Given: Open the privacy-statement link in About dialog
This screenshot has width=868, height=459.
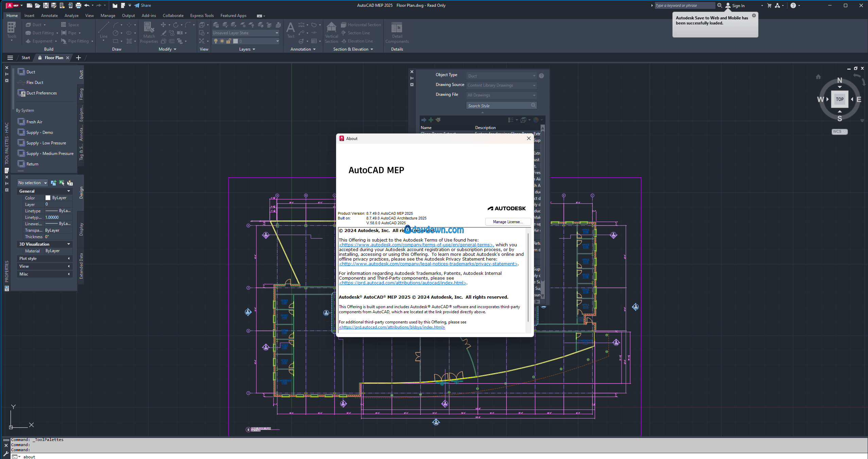Looking at the screenshot, I should pyautogui.click(x=428, y=264).
